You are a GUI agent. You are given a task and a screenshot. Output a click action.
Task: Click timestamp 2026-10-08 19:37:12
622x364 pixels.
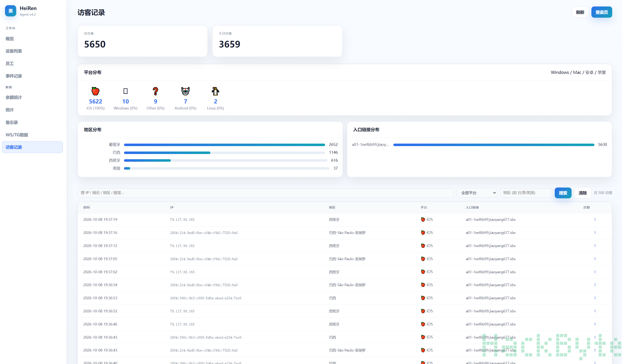pyautogui.click(x=100, y=246)
